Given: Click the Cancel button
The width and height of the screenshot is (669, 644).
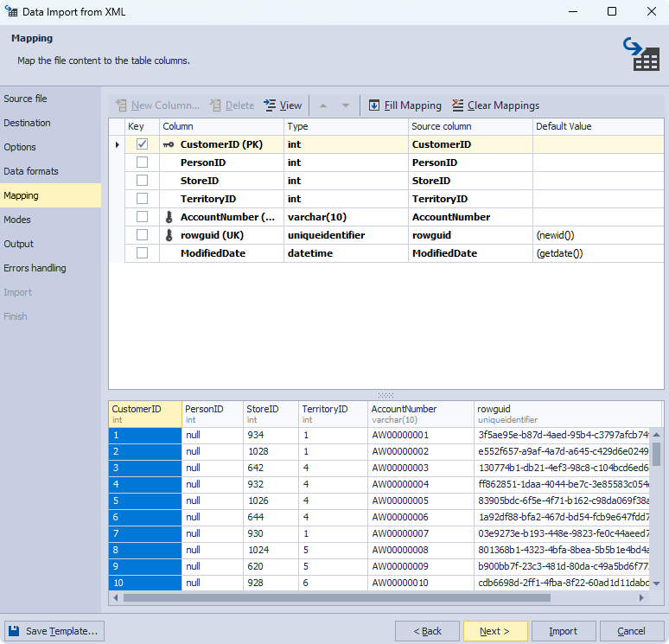Looking at the screenshot, I should coord(632,631).
